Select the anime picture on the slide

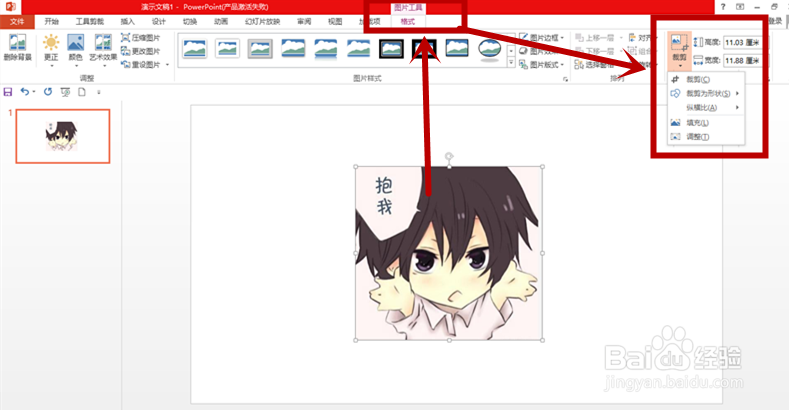(x=449, y=253)
